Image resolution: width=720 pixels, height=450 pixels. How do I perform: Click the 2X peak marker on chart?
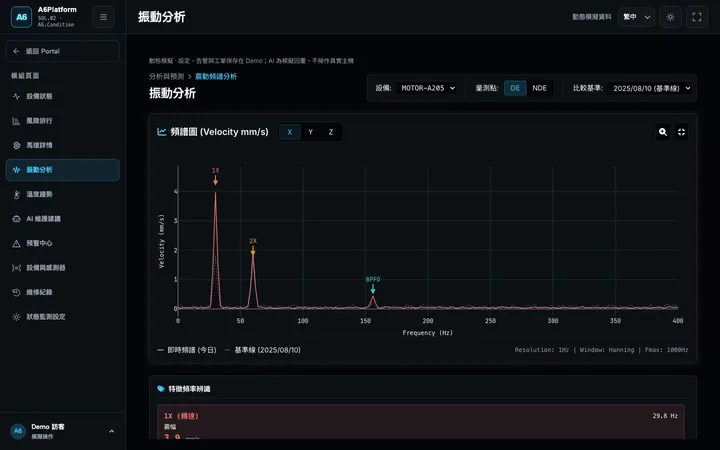253,247
